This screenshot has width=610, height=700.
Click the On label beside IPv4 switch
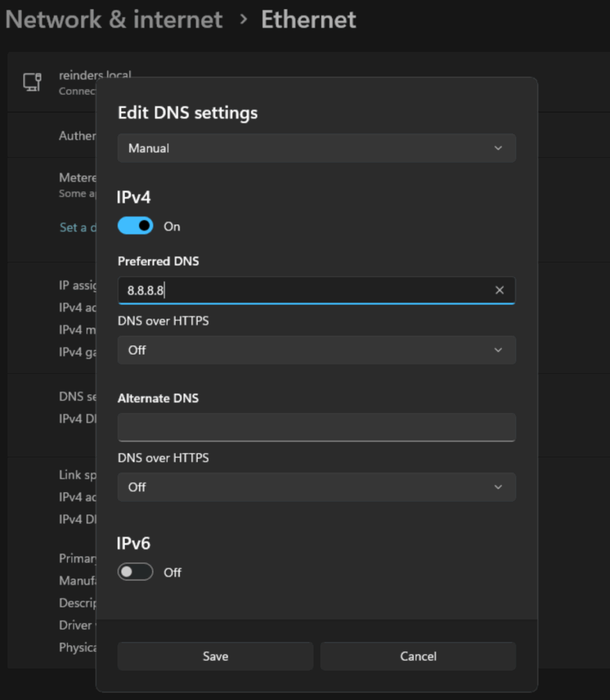tap(172, 226)
